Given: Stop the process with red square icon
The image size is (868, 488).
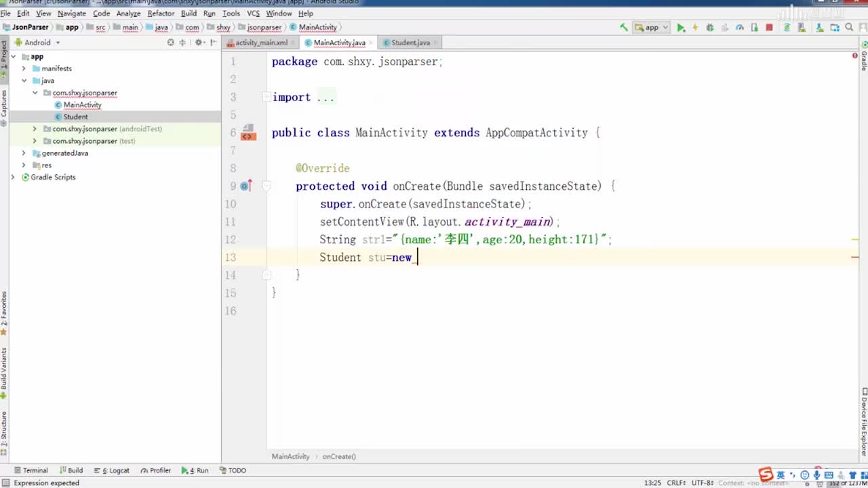Looking at the screenshot, I should tap(769, 28).
